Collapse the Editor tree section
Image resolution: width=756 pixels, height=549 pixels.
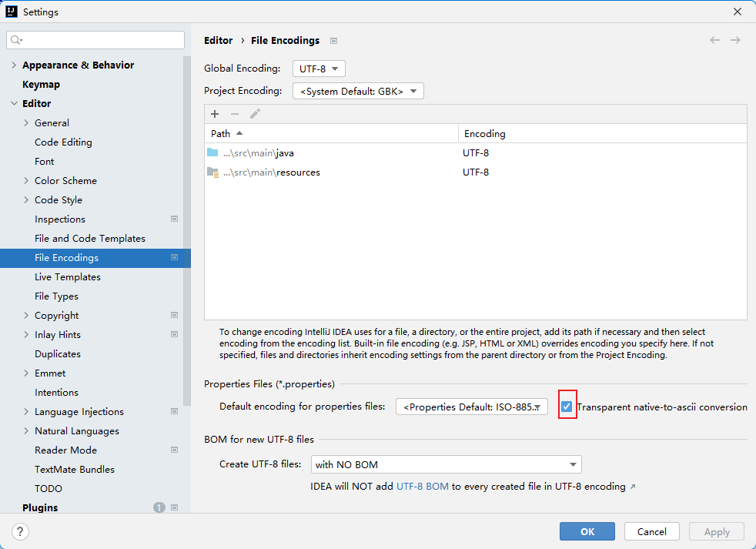coord(14,103)
